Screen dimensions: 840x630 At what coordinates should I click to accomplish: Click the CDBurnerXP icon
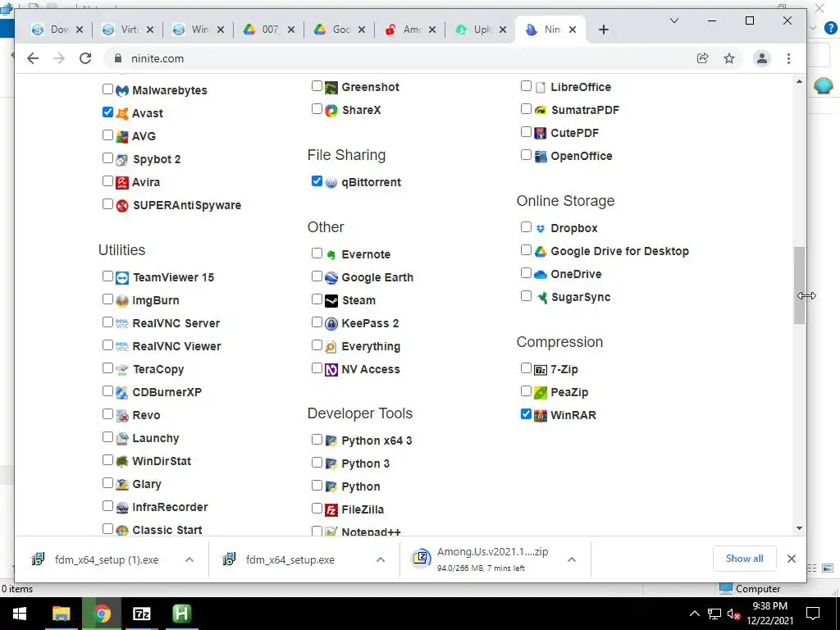coord(122,393)
